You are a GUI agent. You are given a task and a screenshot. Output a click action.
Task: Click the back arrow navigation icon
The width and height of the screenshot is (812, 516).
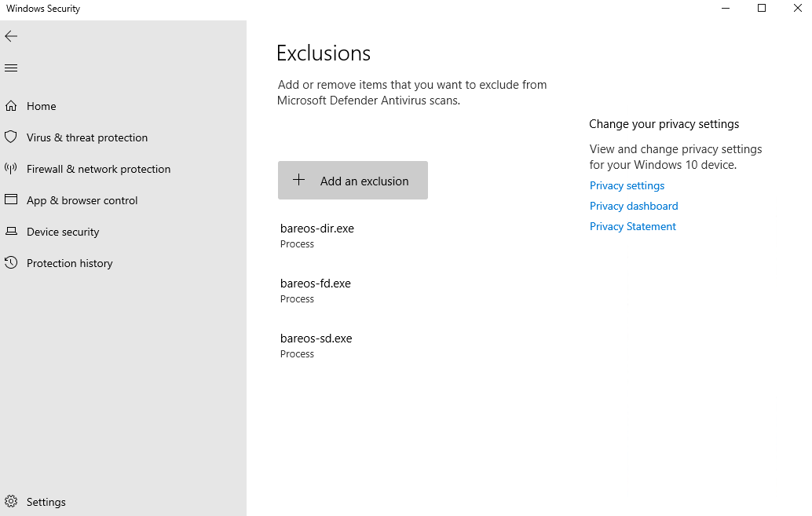pos(11,36)
